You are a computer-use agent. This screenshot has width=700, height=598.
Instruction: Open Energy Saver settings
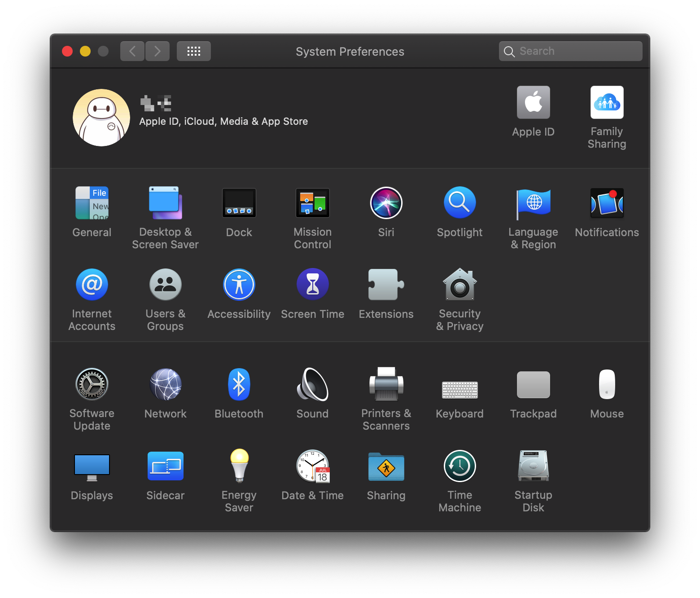pyautogui.click(x=239, y=466)
